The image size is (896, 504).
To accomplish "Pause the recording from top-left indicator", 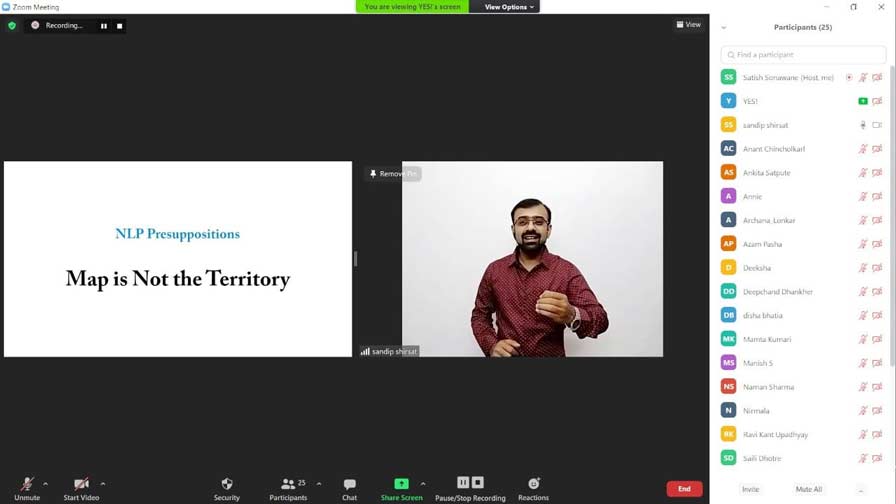I will pyautogui.click(x=104, y=26).
